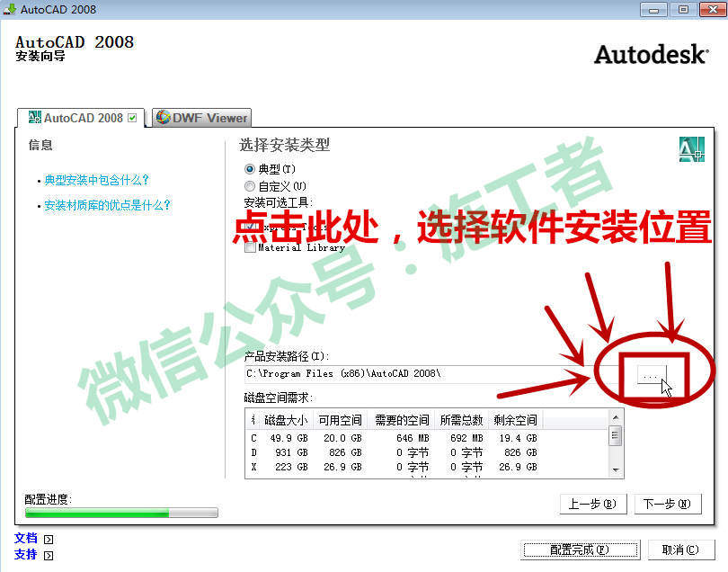Click the 646 MB required space cell

coord(413,438)
